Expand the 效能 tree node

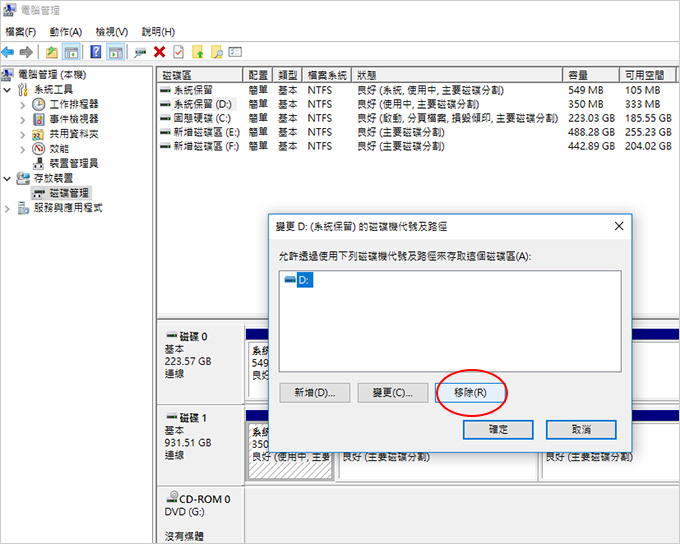coord(23,149)
